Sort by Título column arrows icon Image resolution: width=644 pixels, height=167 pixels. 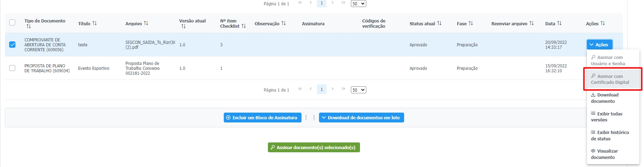[95, 24]
